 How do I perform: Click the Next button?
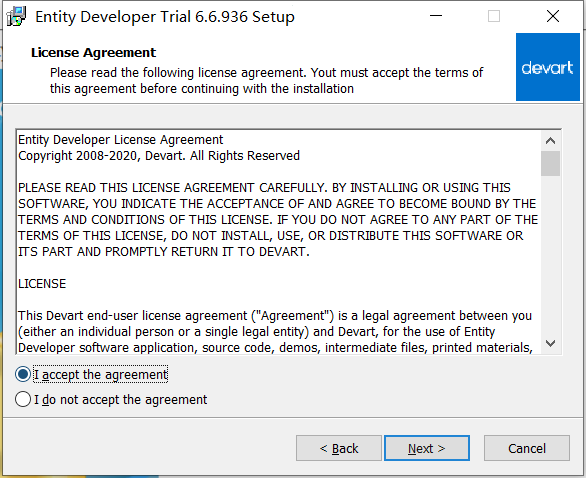(427, 448)
